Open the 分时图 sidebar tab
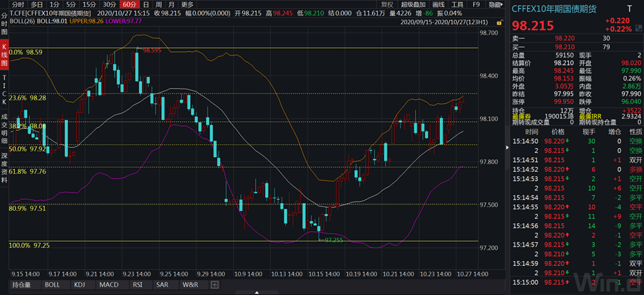Viewport: 644px width, 295px height. [5, 24]
